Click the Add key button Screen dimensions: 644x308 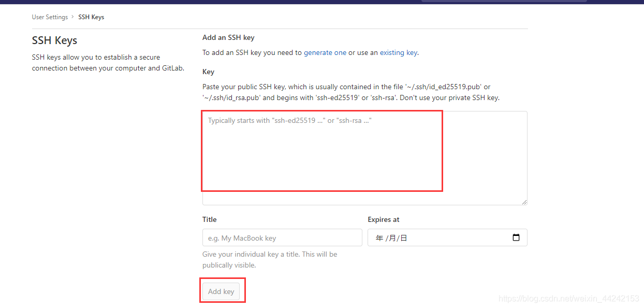coord(221,291)
